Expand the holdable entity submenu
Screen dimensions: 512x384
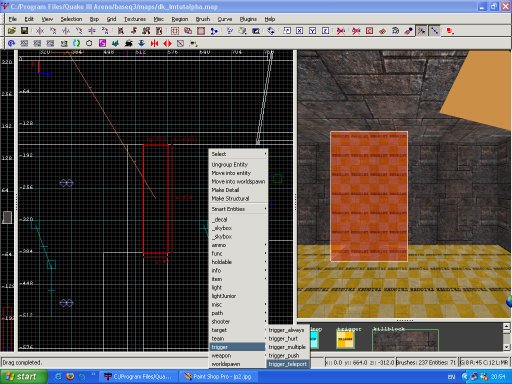tap(238, 262)
